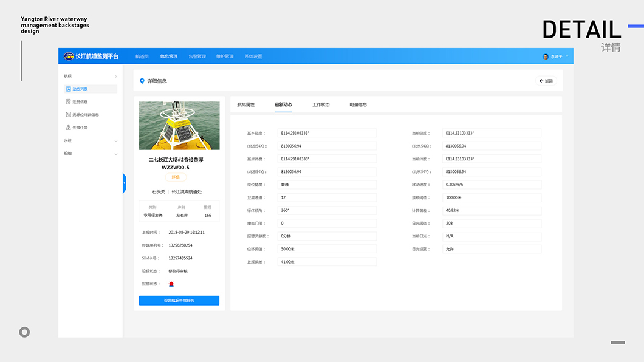Click the 移动速度 field showing 0.30km/h

point(492,185)
